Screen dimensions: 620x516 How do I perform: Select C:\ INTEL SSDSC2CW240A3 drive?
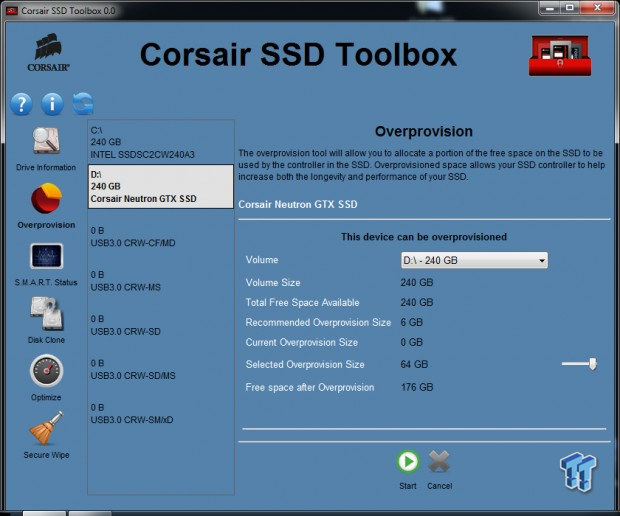[x=161, y=142]
